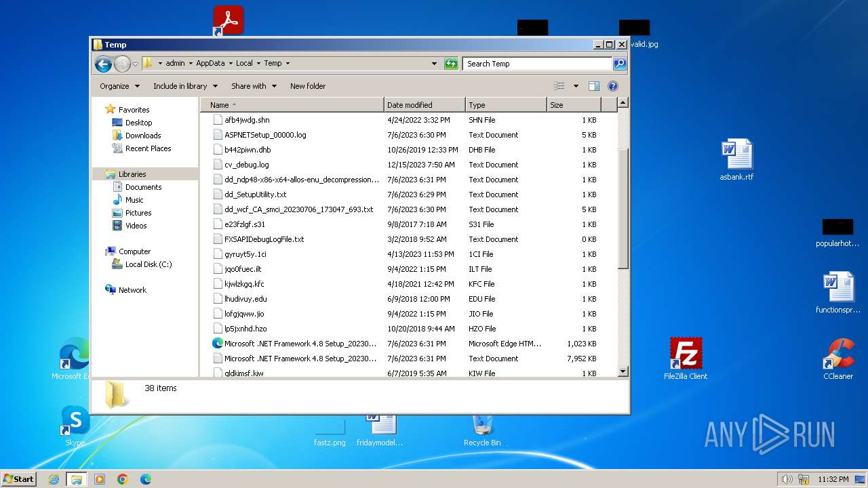Screen dimensions: 868x488
Task: Select Network in navigation pane
Action: [132, 290]
